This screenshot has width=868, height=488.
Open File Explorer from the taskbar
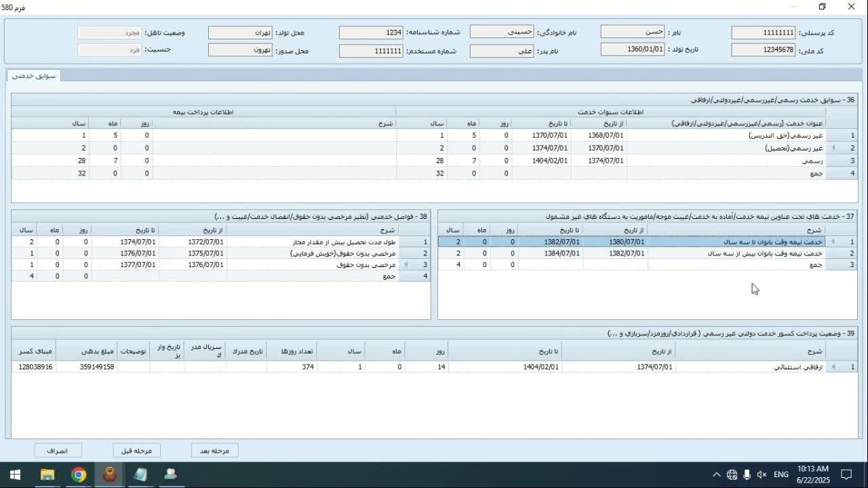pos(47,474)
